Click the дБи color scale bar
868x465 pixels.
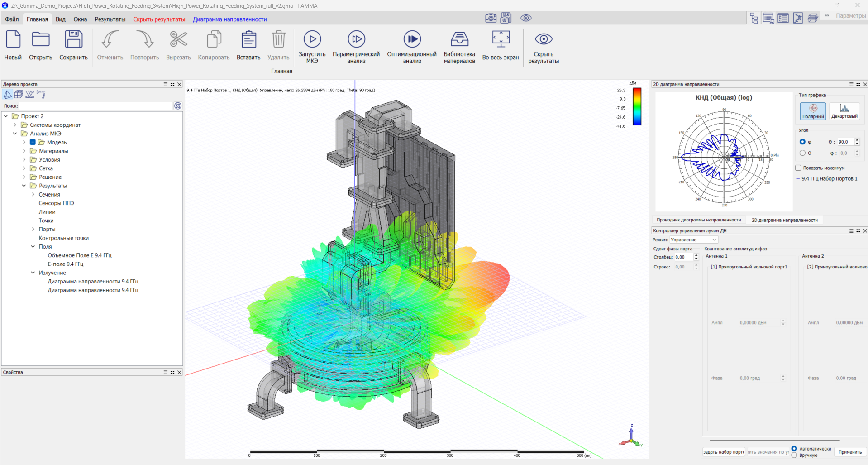637,106
